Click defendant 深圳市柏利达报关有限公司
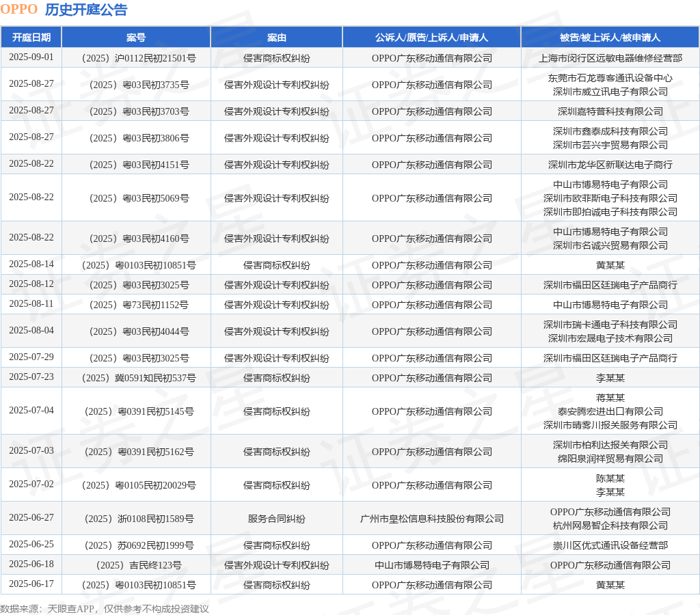700x615 pixels. tap(610, 445)
